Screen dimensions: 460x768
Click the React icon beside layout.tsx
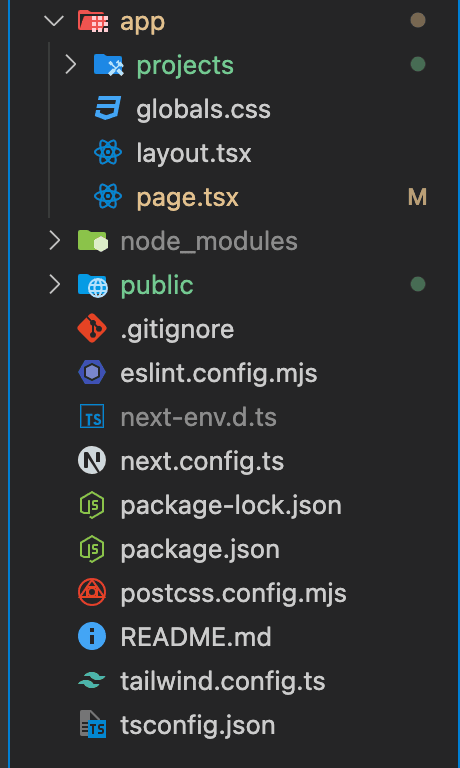[x=108, y=153]
